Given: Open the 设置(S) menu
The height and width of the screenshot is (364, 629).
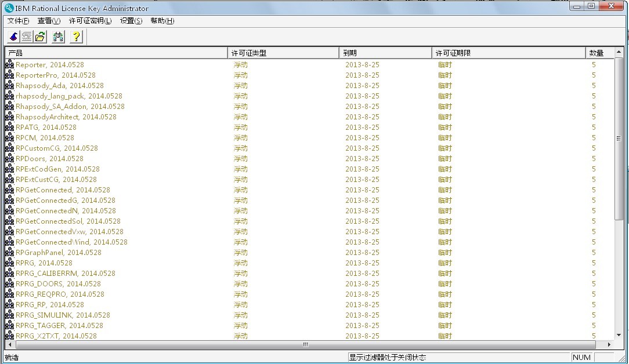Looking at the screenshot, I should click(131, 21).
